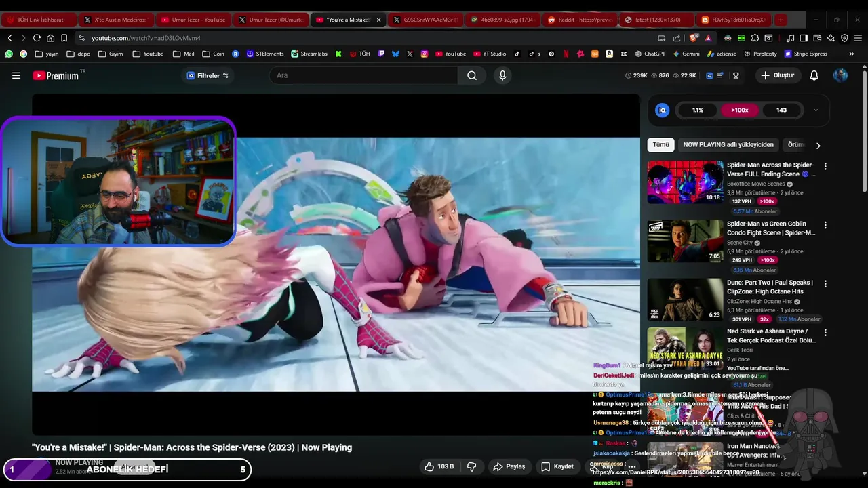Dislike the video with thumbs-down
This screenshot has width=868, height=488.
point(472,466)
